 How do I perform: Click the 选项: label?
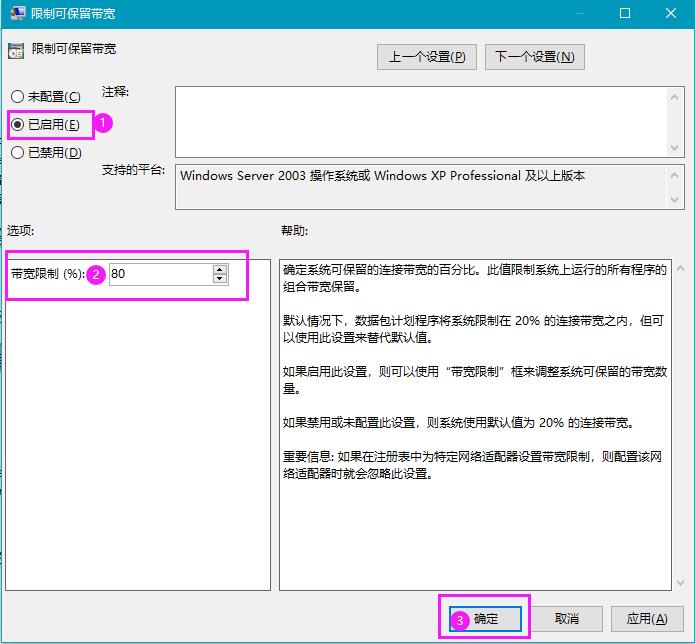[20, 230]
